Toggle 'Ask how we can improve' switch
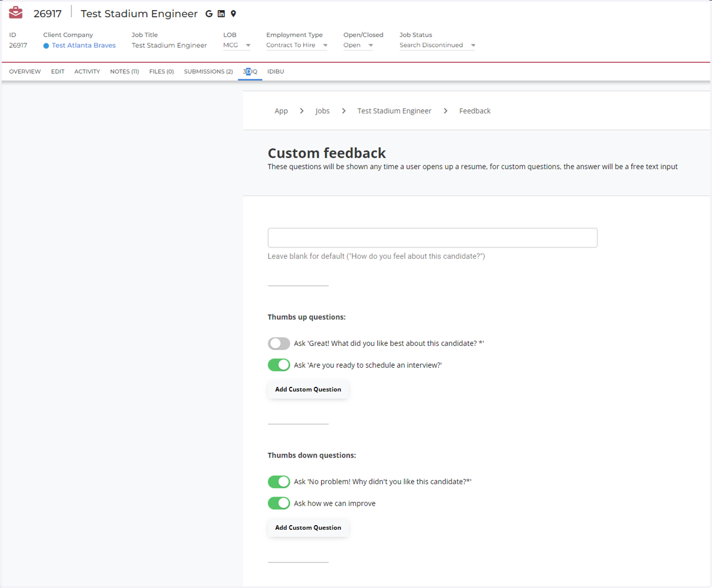Viewport: 712px width, 588px height. 279,503
